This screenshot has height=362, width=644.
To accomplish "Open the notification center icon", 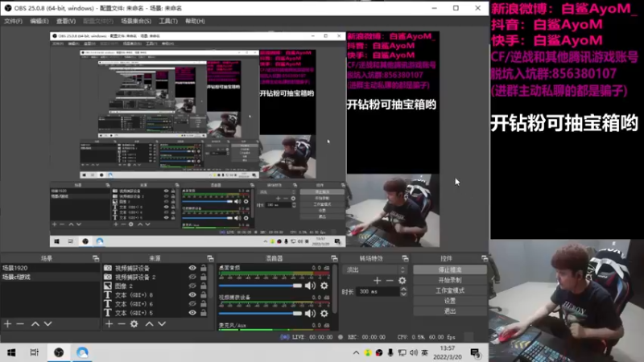I will (475, 352).
